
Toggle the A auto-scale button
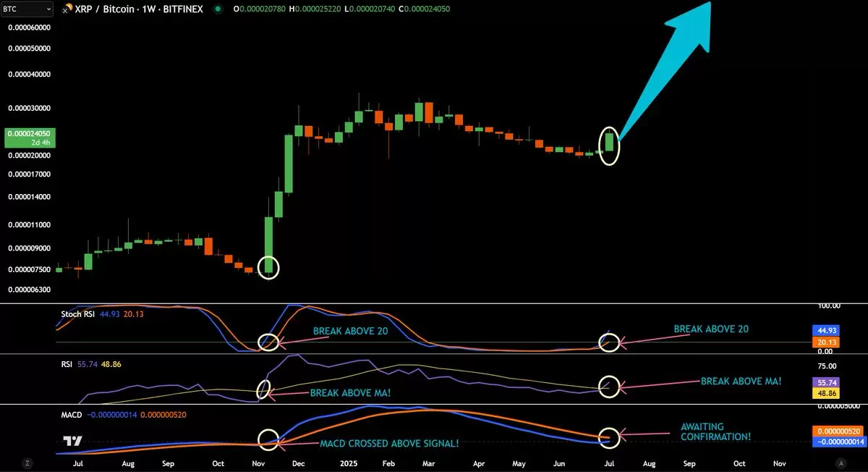tap(841, 463)
